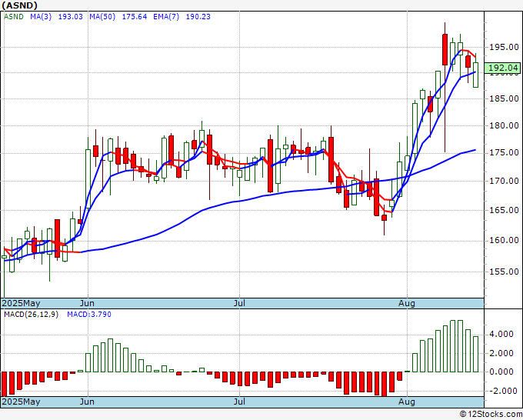The height and width of the screenshot is (420, 523).
Task: Click the MA(3) legend label
Action: pyautogui.click(x=41, y=17)
